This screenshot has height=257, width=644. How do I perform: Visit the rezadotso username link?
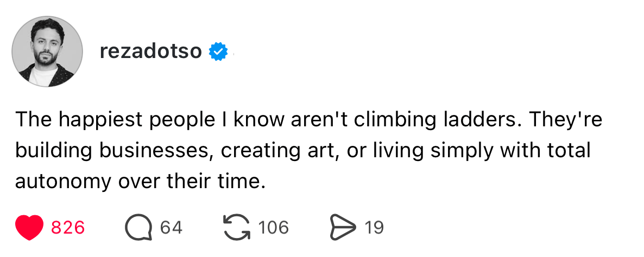click(151, 52)
